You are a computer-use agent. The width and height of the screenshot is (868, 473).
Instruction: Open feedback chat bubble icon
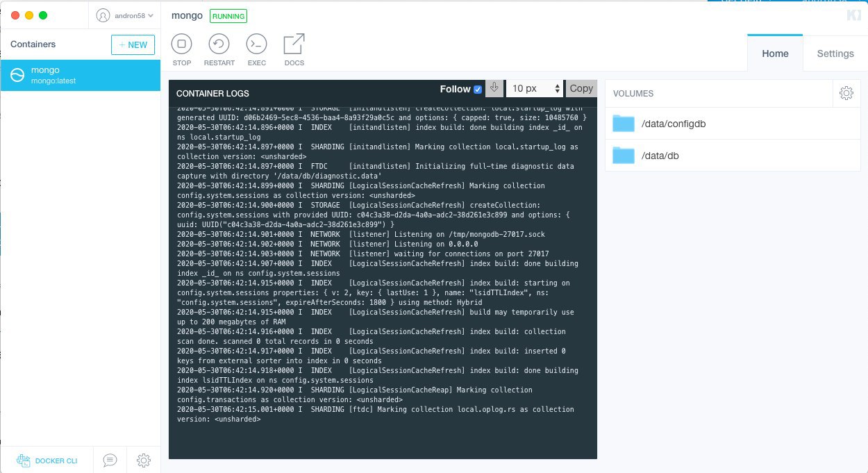110,460
